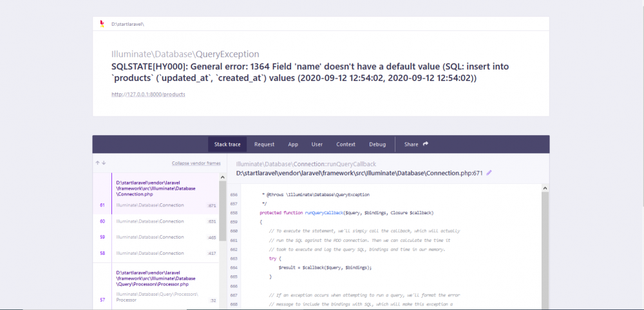Click the line 662 comment 'took to execute'
This screenshot has width=644, height=310.
pyautogui.click(x=357, y=250)
